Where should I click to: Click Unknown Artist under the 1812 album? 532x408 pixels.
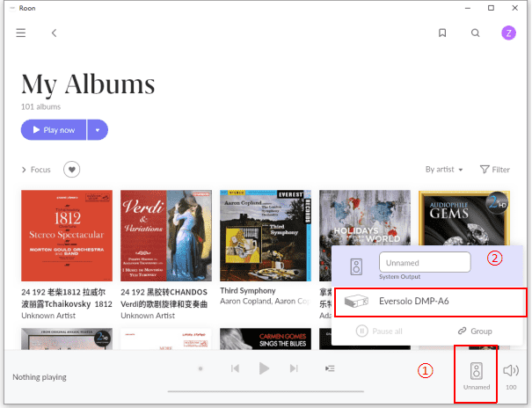[x=48, y=316]
